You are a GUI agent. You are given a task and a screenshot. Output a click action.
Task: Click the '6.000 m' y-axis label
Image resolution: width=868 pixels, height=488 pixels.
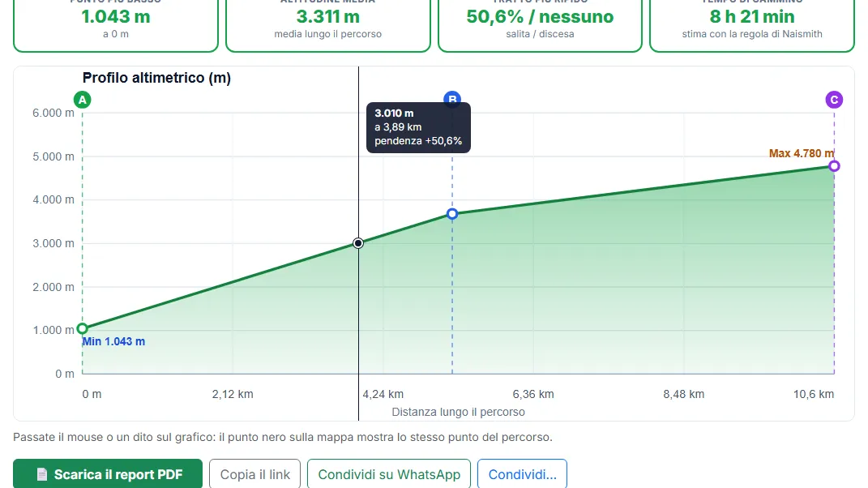(x=53, y=113)
